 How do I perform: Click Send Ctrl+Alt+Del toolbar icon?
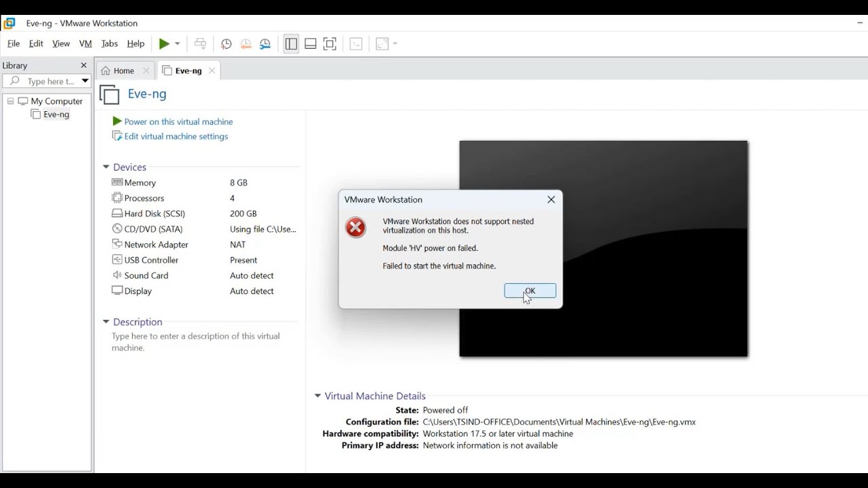pos(200,44)
